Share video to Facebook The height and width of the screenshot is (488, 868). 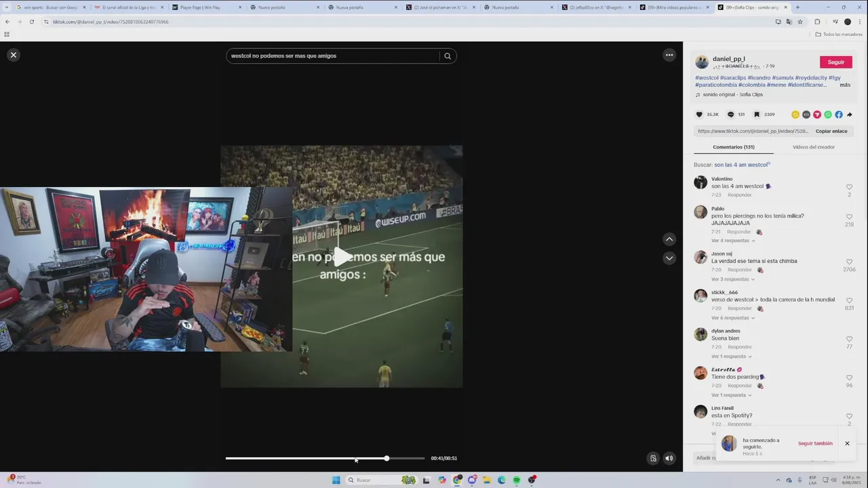(x=839, y=115)
